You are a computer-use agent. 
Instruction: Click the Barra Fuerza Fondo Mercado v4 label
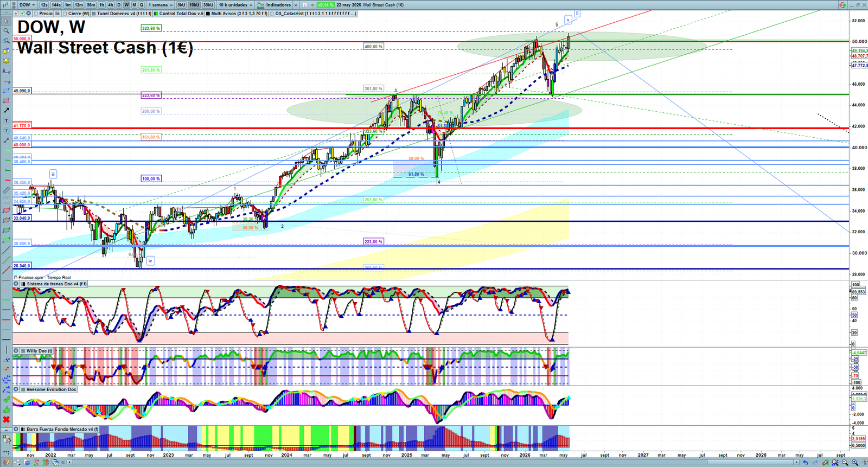point(62,429)
